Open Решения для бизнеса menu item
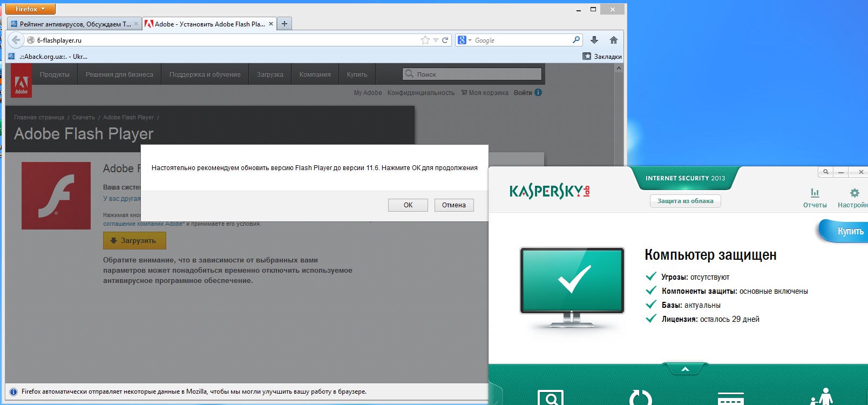The width and height of the screenshot is (868, 405). coord(119,75)
